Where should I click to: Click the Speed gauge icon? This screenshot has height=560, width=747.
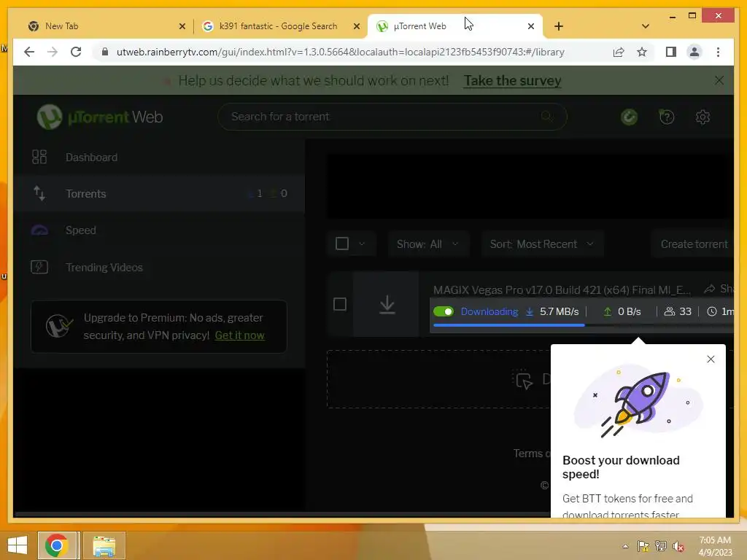click(39, 230)
